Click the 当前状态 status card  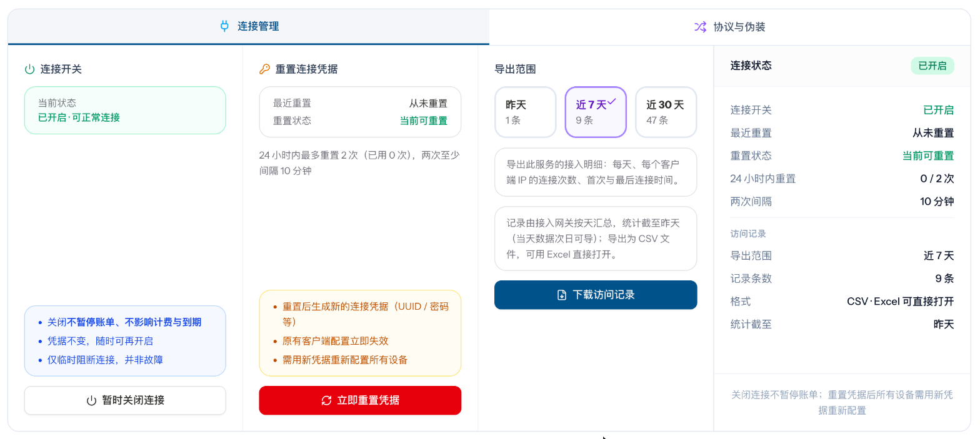(x=125, y=111)
